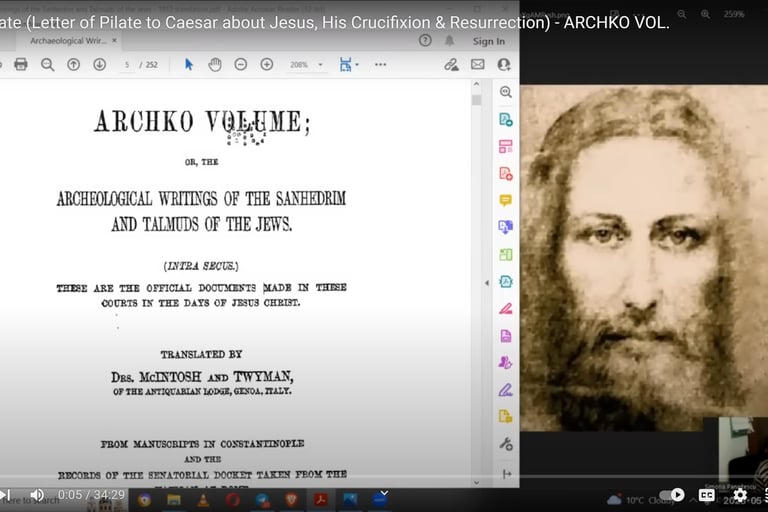Click the PDF vertical scrollbar thumb
The height and width of the screenshot is (512, 768).
pyautogui.click(x=476, y=100)
